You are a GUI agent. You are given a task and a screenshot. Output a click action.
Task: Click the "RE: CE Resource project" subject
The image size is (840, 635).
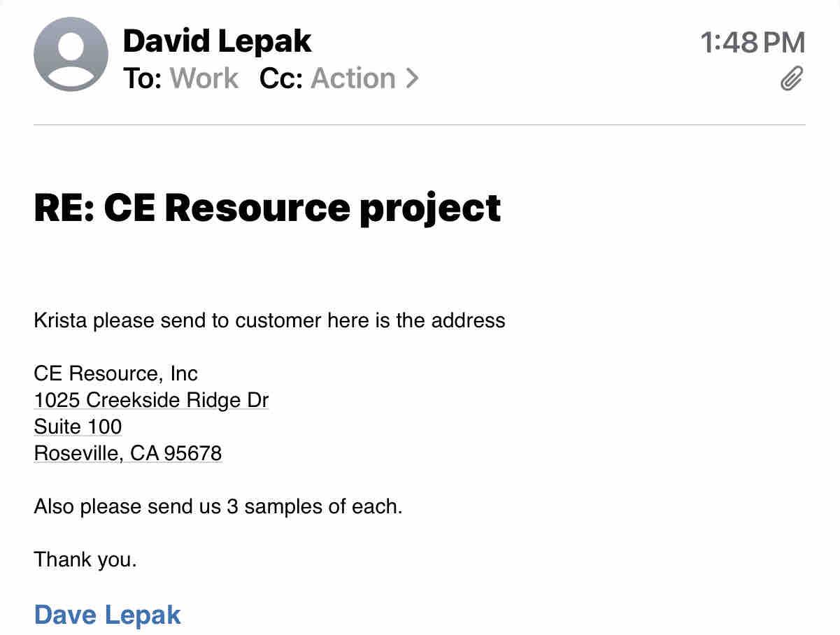[267, 208]
